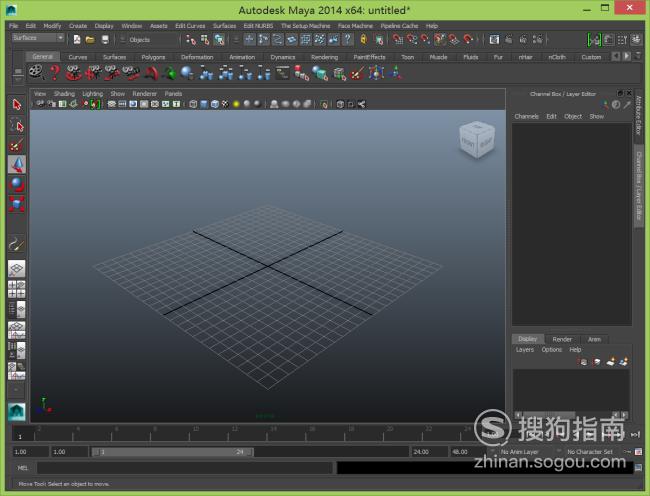650x496 pixels.
Task: Click the Open Scene folder icon
Action: [x=90, y=39]
